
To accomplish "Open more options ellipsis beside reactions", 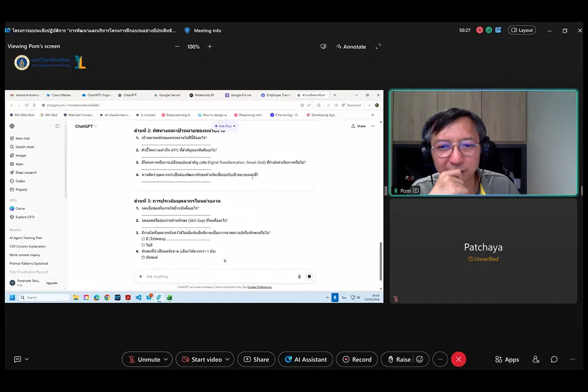I will 440,359.
